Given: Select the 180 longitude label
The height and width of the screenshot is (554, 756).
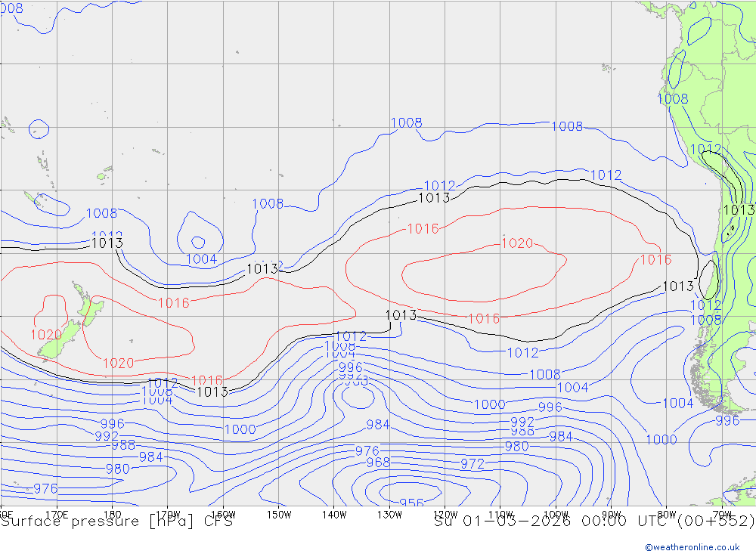Looking at the screenshot, I should [x=113, y=515].
